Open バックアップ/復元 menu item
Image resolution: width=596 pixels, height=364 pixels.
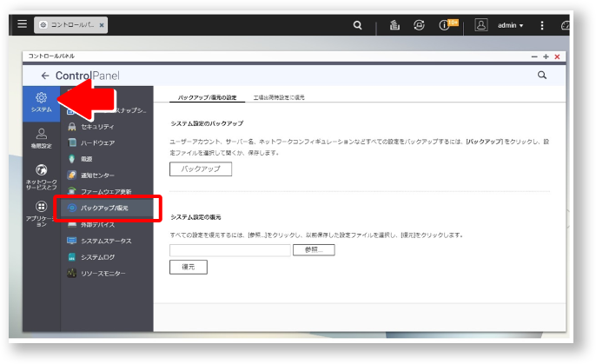pos(107,208)
